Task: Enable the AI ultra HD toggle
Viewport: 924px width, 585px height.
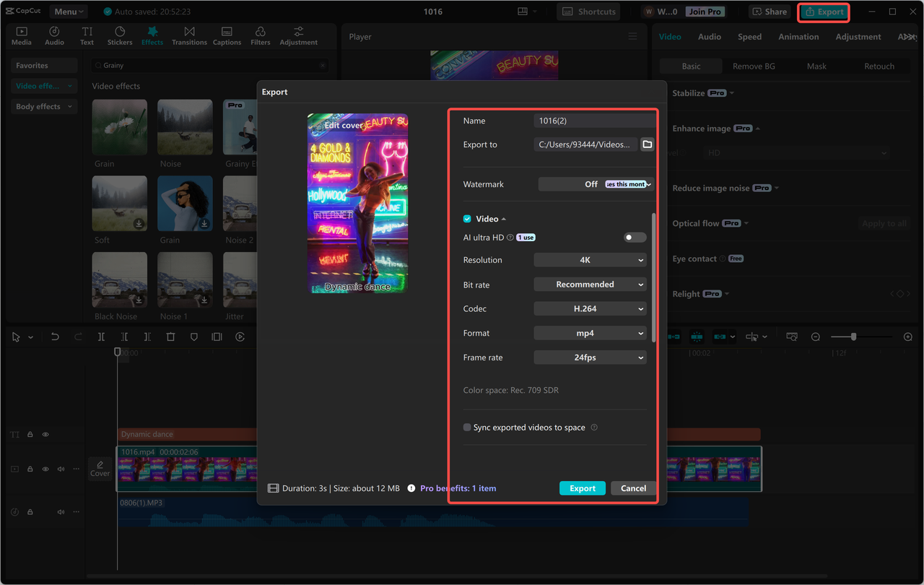Action: click(x=634, y=237)
